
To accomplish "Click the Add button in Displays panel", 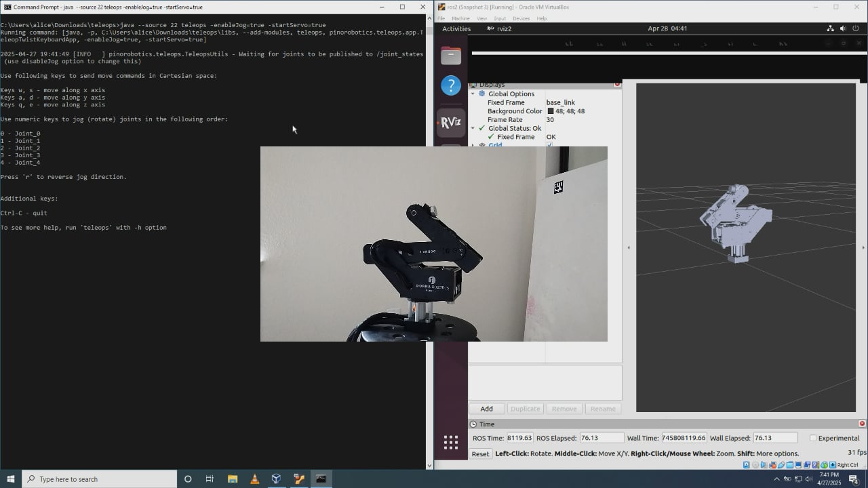I will click(487, 409).
